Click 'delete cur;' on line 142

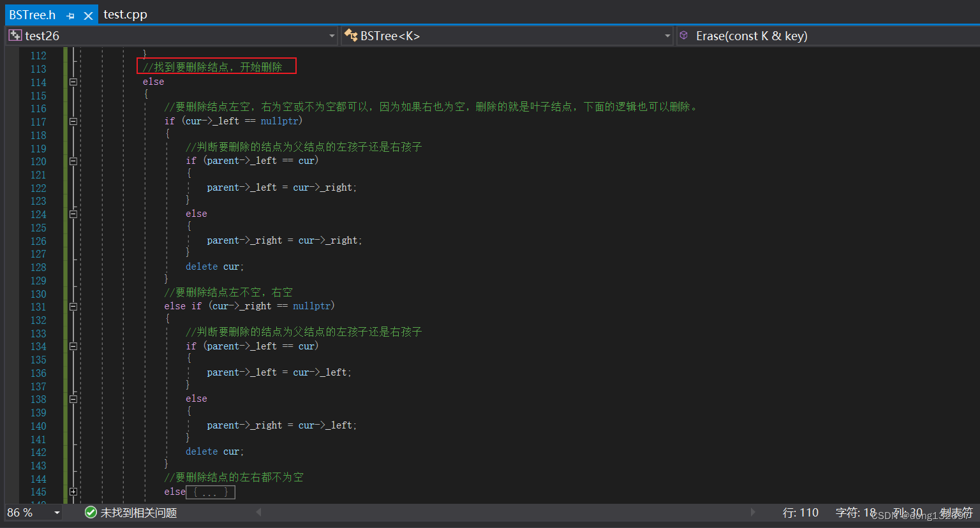coord(215,451)
